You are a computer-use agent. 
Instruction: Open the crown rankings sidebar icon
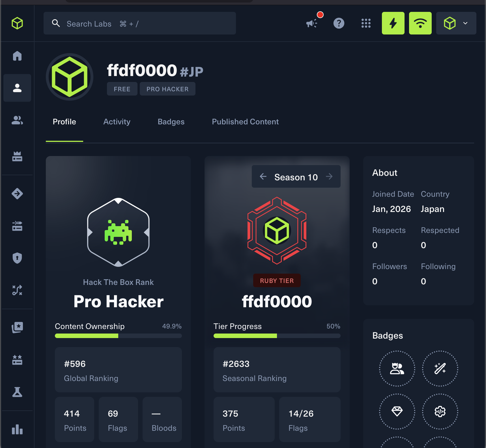(x=17, y=156)
